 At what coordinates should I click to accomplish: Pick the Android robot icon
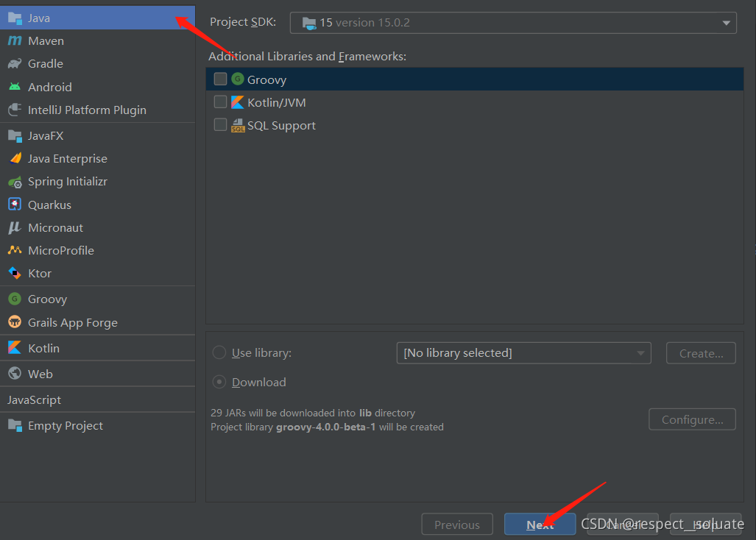15,87
